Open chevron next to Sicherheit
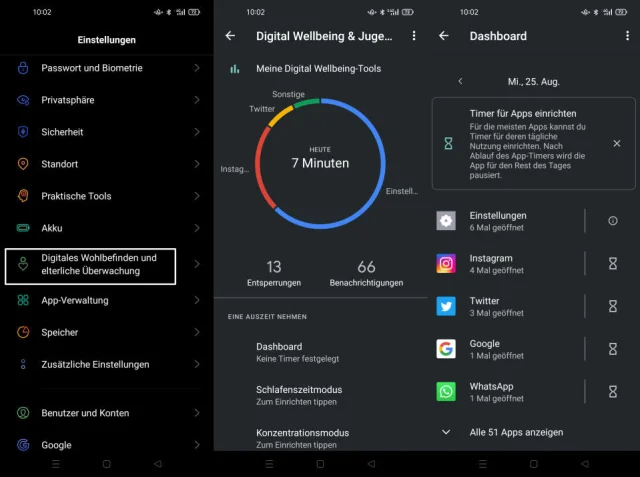The image size is (640, 477). [197, 132]
